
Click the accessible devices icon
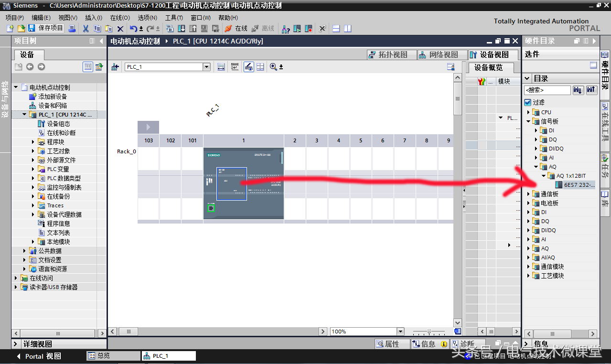tap(286, 28)
